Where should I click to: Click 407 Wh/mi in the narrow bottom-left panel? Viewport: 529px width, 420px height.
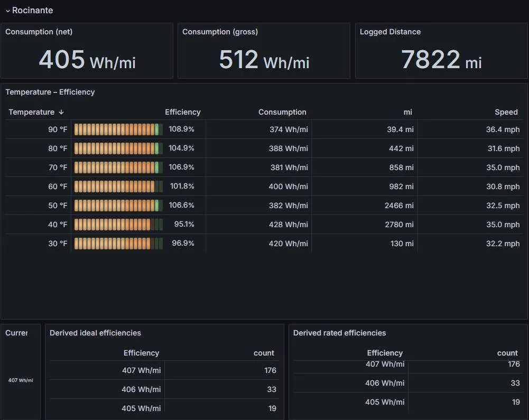click(x=21, y=380)
